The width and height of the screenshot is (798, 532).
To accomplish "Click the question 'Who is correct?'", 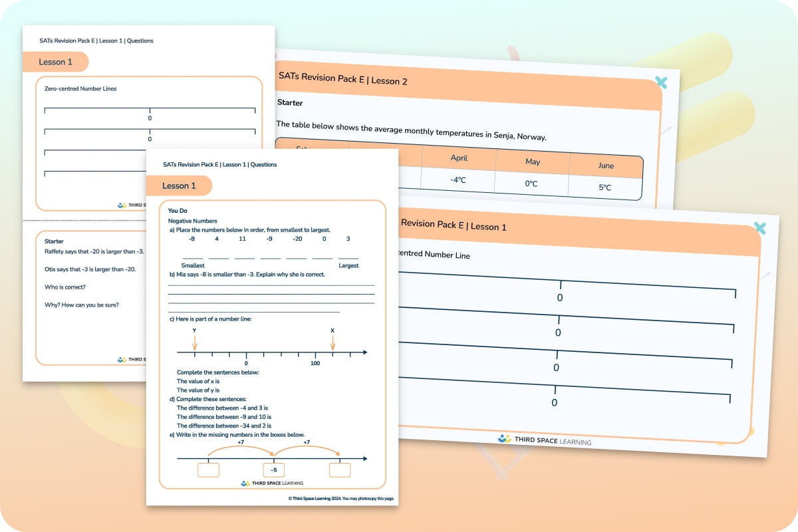I will tap(65, 287).
